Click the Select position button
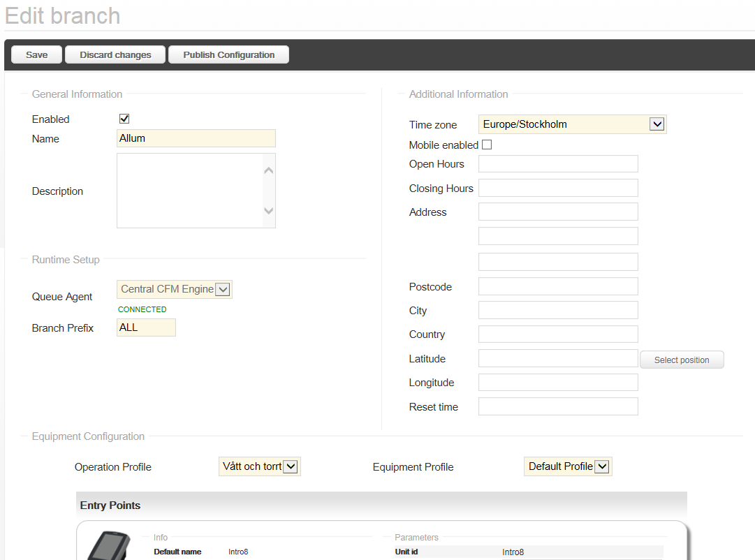The width and height of the screenshot is (755, 560). [x=681, y=360]
